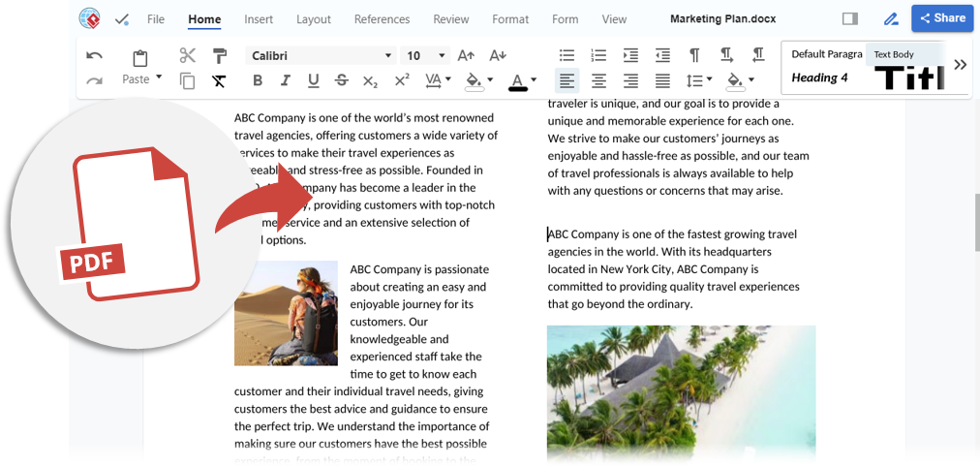
Task: Click the Share button
Action: tap(941, 18)
